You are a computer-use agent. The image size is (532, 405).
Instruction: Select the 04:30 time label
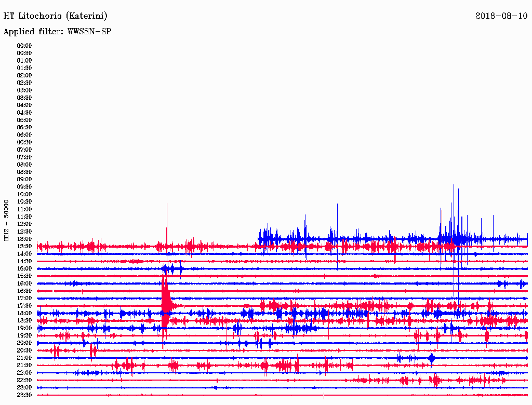tap(24, 113)
